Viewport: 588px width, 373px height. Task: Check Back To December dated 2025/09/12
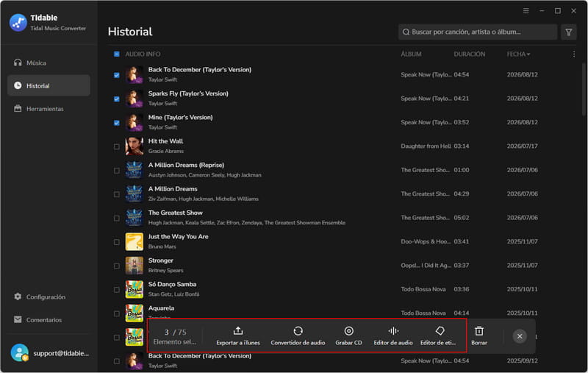pyautogui.click(x=117, y=361)
